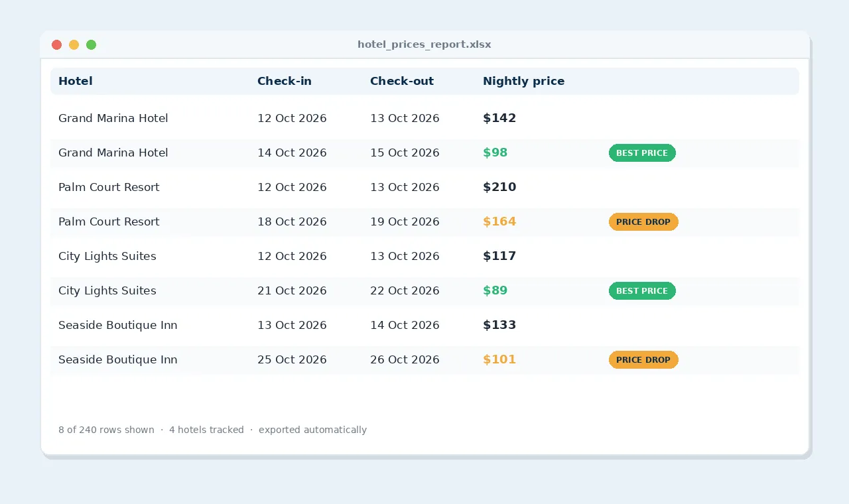The width and height of the screenshot is (849, 504).
Task: Click 12 Oct 2026 check-in in the $142 row
Action: [x=292, y=118]
